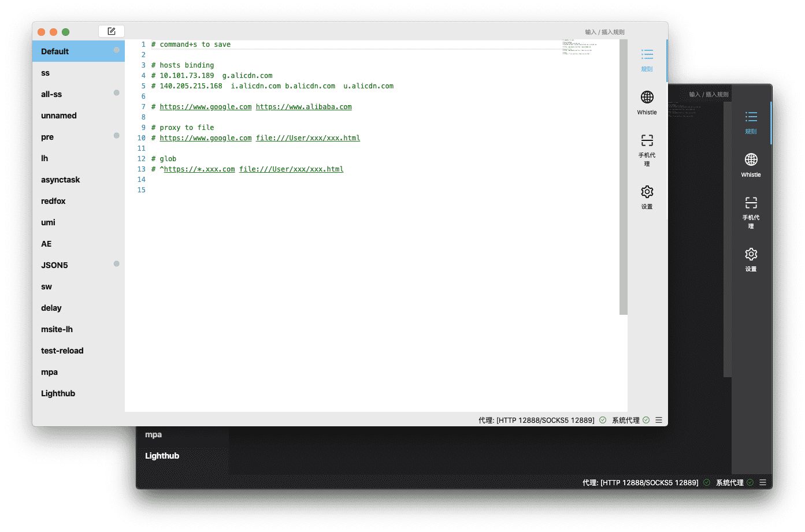Toggle the indicator beside the pre rule

click(116, 135)
